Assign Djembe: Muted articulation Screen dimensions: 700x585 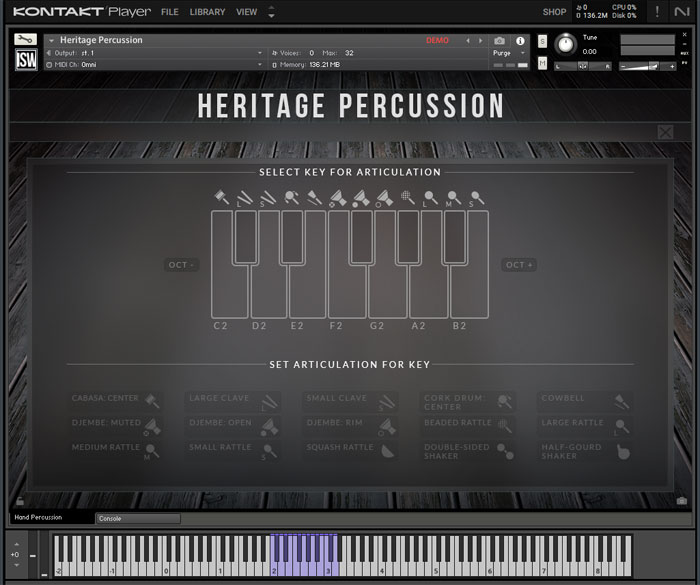[x=116, y=426]
